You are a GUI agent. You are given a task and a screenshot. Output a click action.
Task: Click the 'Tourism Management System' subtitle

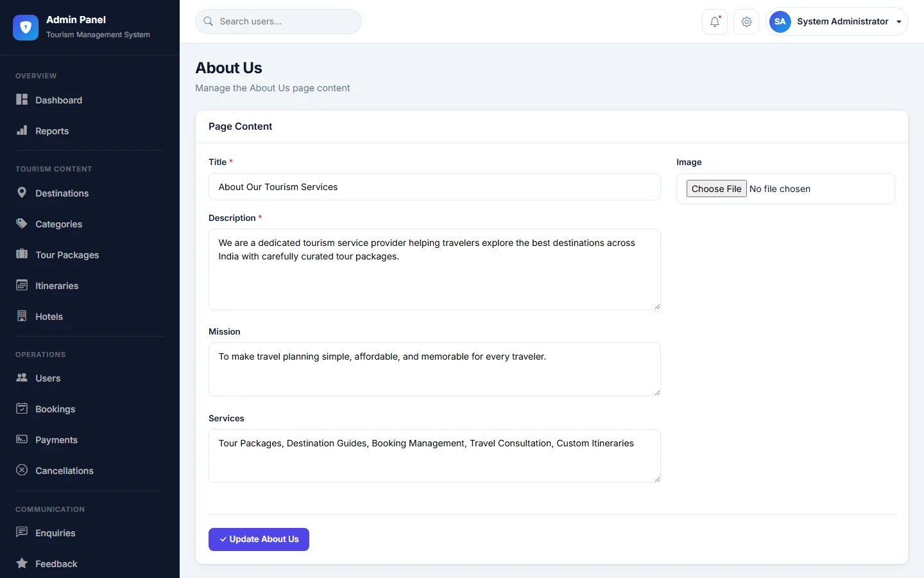98,35
